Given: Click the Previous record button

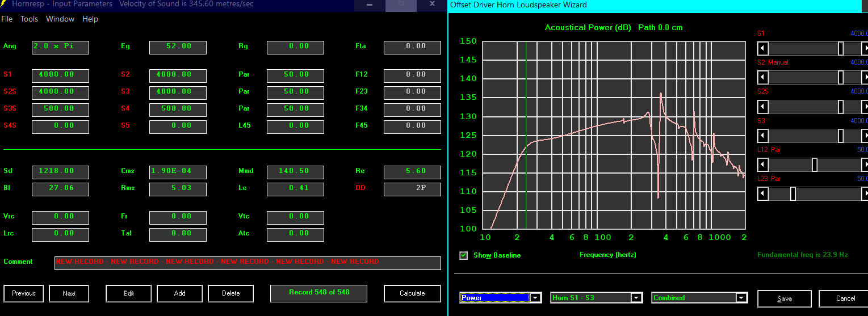Looking at the screenshot, I should tap(24, 293).
